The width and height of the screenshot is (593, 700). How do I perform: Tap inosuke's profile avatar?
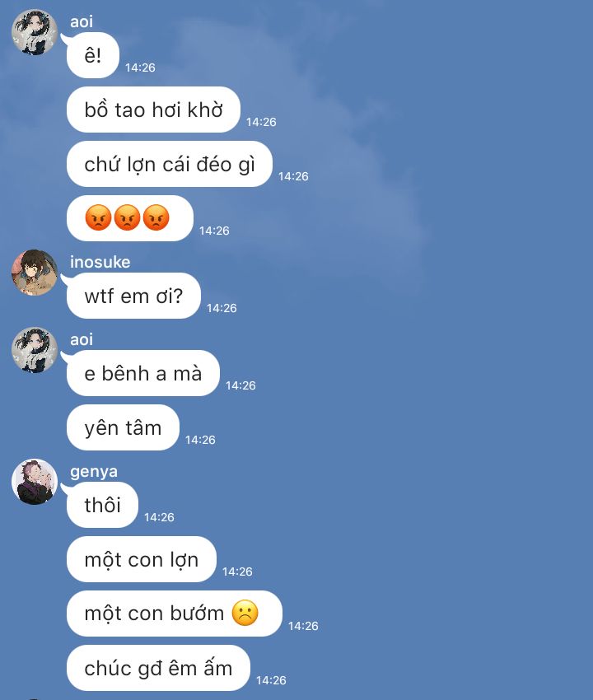click(x=35, y=273)
